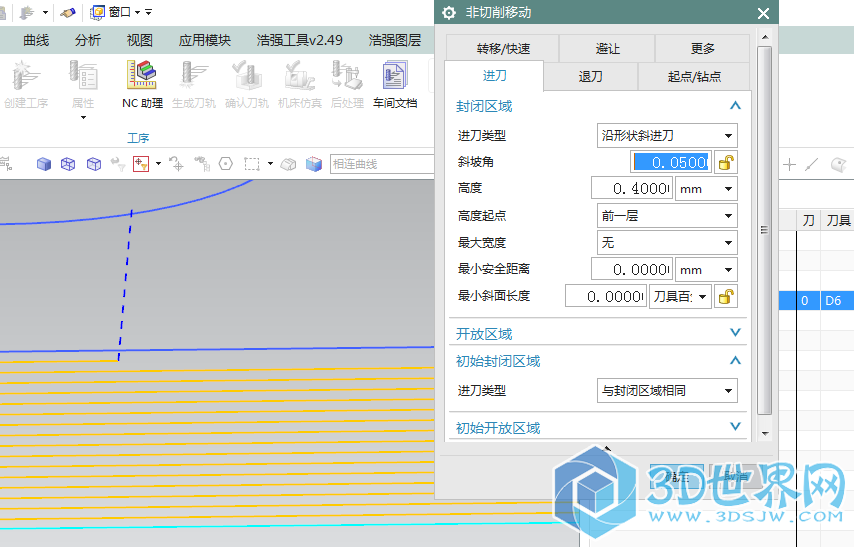Open the 最小斜面长度 unit dropdown (刀具百)

coord(680,296)
